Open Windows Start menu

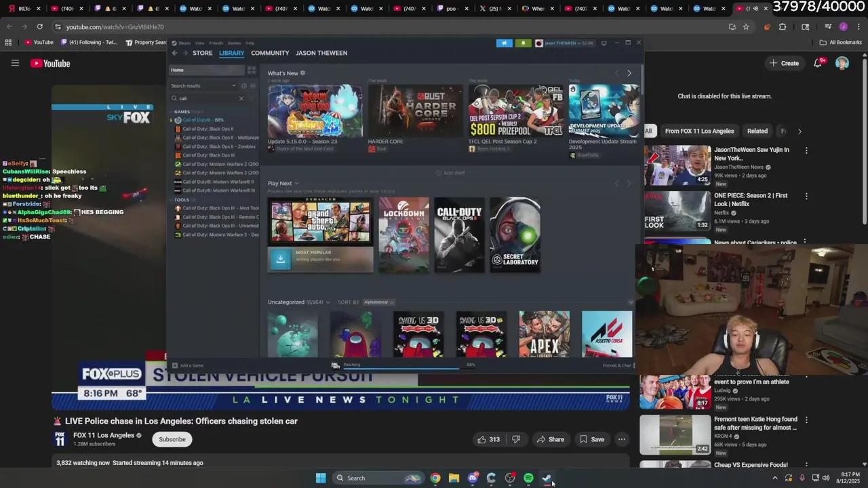(321, 478)
